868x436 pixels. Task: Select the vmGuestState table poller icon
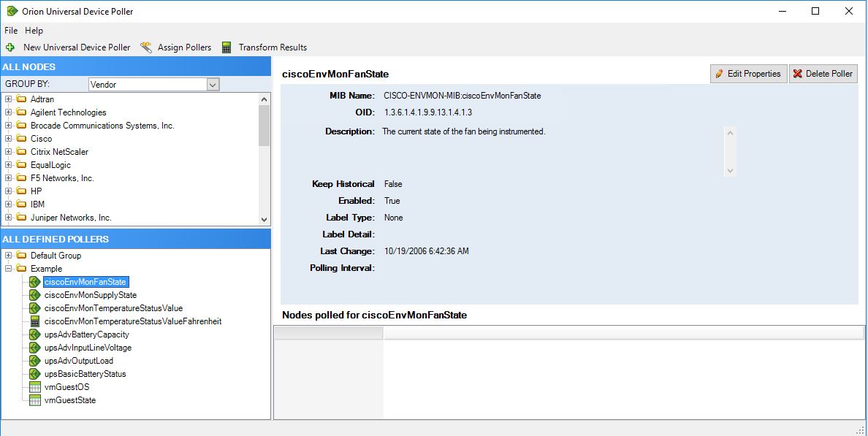(x=34, y=399)
